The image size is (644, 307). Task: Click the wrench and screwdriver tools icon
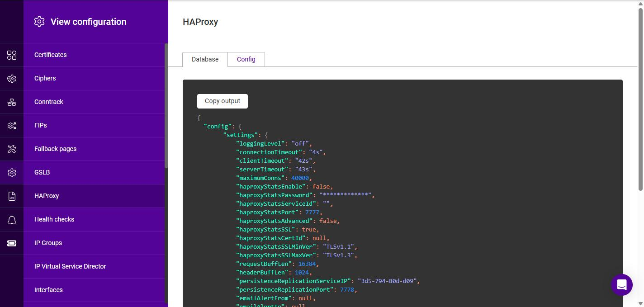12,149
